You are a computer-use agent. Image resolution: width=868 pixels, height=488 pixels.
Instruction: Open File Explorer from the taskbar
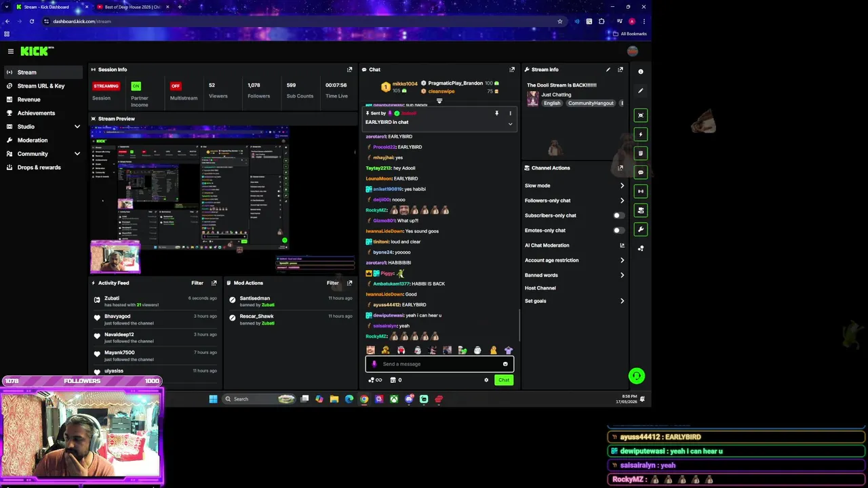(334, 399)
